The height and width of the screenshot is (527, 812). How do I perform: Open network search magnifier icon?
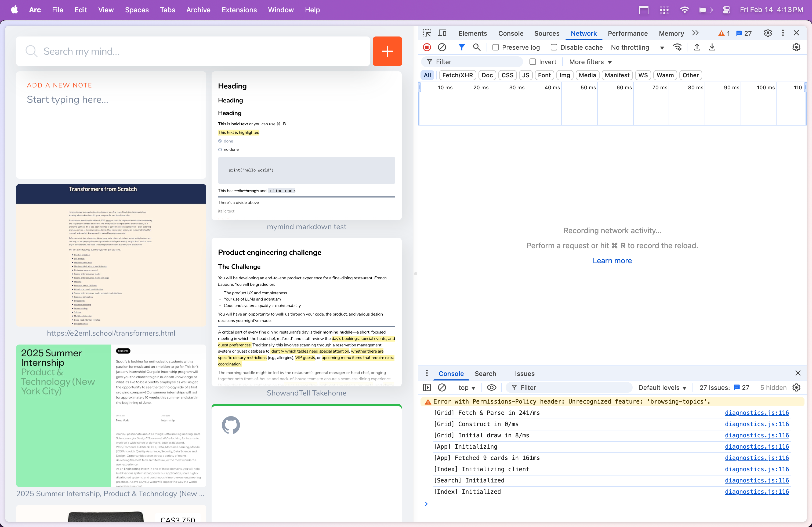pyautogui.click(x=477, y=47)
